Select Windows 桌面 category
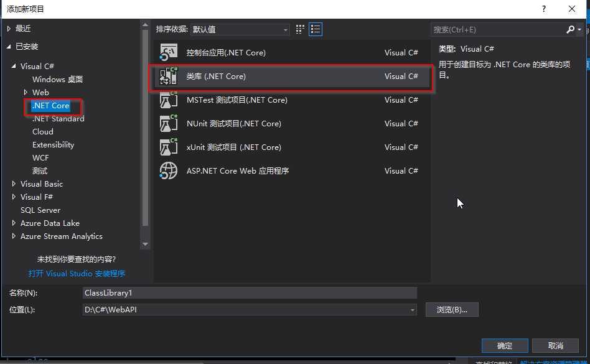The height and width of the screenshot is (364, 590). pyautogui.click(x=58, y=80)
